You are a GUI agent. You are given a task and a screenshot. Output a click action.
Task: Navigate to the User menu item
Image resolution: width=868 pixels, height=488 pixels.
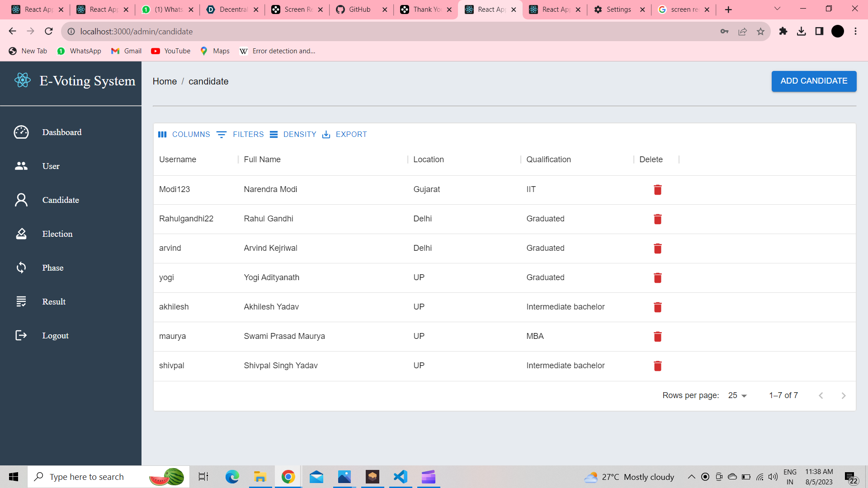pos(51,166)
